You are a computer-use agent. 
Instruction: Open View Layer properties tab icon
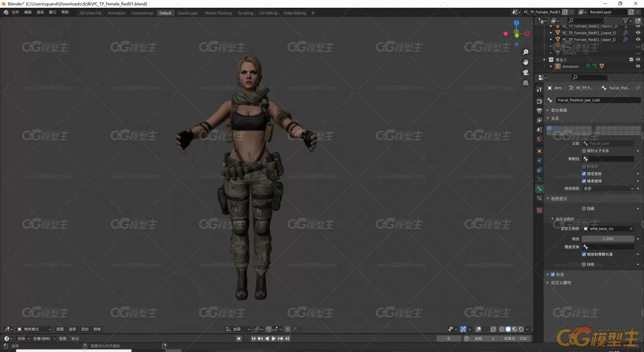(x=539, y=120)
